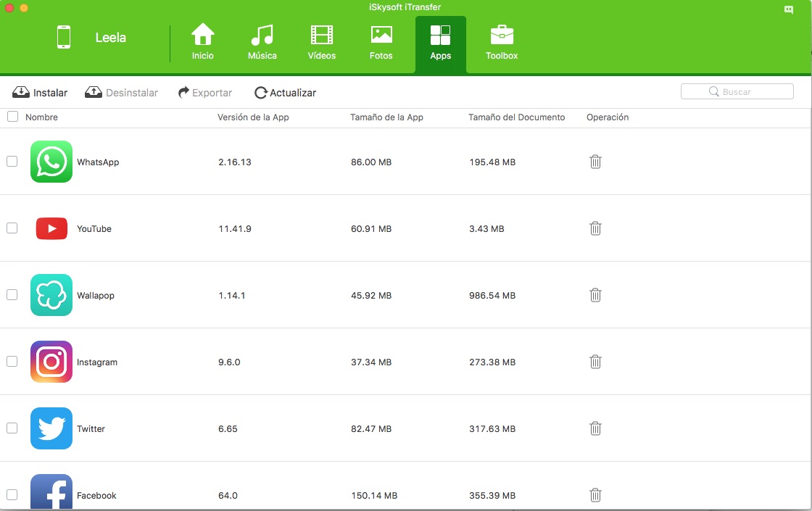Toggle the select-all checkbox beside Nombre
Screen dimensions: 812x511
[12, 117]
